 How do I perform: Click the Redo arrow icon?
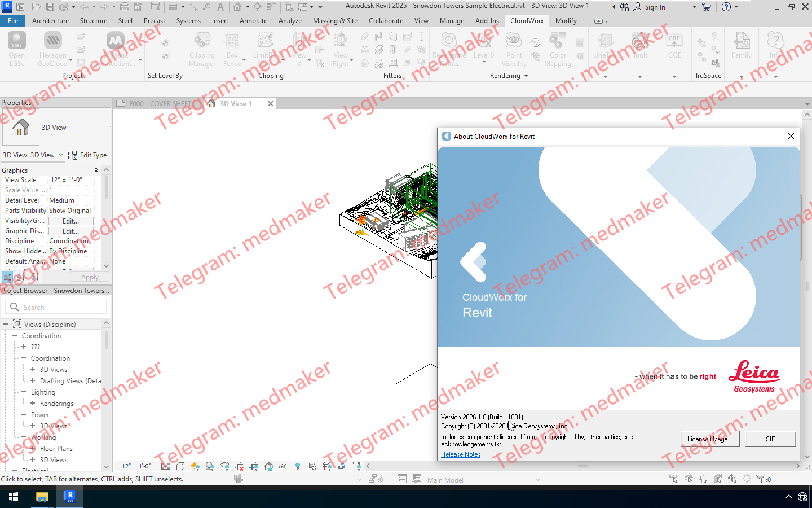coord(104,7)
